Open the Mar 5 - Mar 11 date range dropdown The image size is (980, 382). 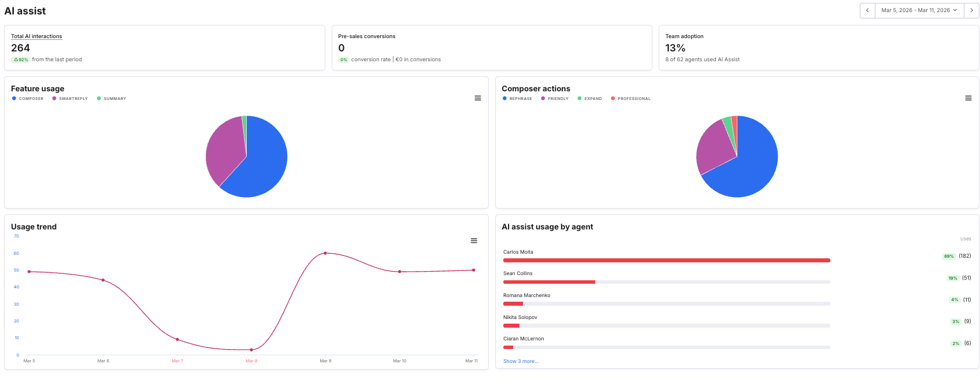click(919, 10)
